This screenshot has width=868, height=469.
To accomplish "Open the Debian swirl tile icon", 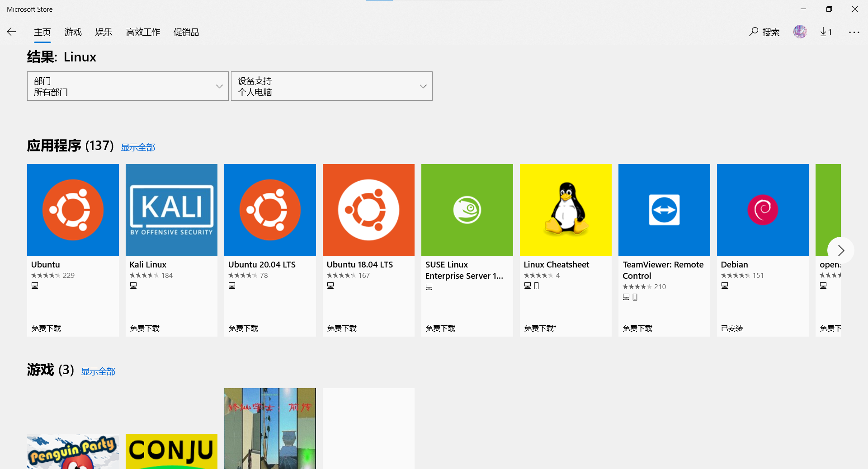I will [763, 210].
